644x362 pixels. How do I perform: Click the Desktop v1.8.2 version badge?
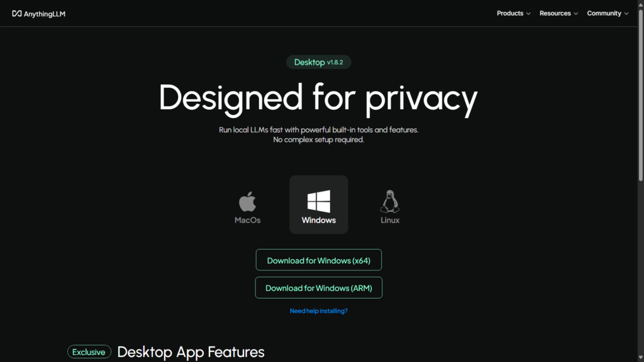click(319, 62)
